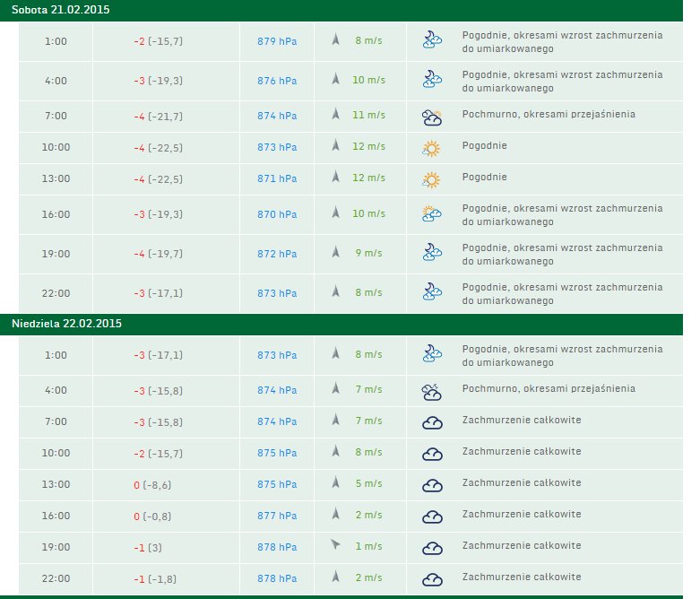Click the Sunday 22:00 overcast cloud icon
Screen dimensions: 700x599
tap(432, 579)
